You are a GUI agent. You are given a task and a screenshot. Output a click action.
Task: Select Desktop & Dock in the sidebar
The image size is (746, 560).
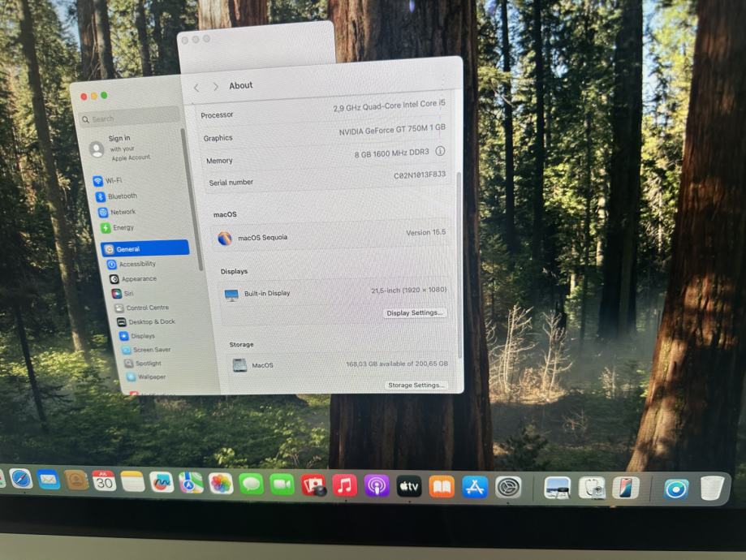pos(147,322)
